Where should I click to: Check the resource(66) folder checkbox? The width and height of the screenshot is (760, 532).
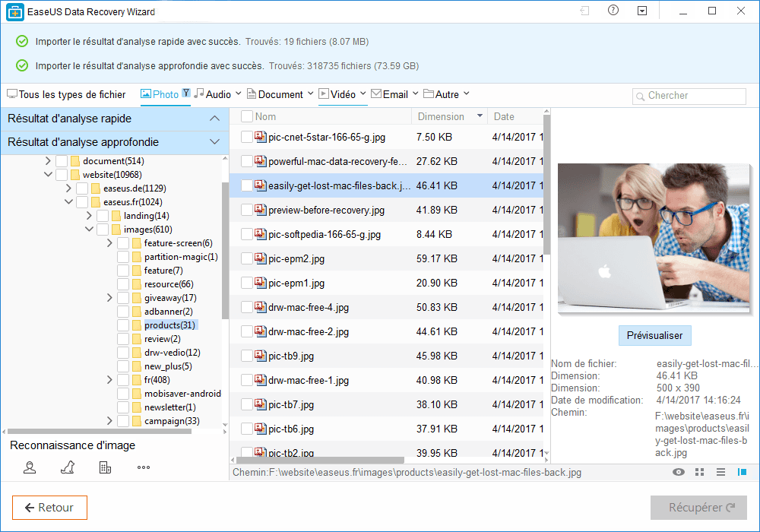click(123, 284)
